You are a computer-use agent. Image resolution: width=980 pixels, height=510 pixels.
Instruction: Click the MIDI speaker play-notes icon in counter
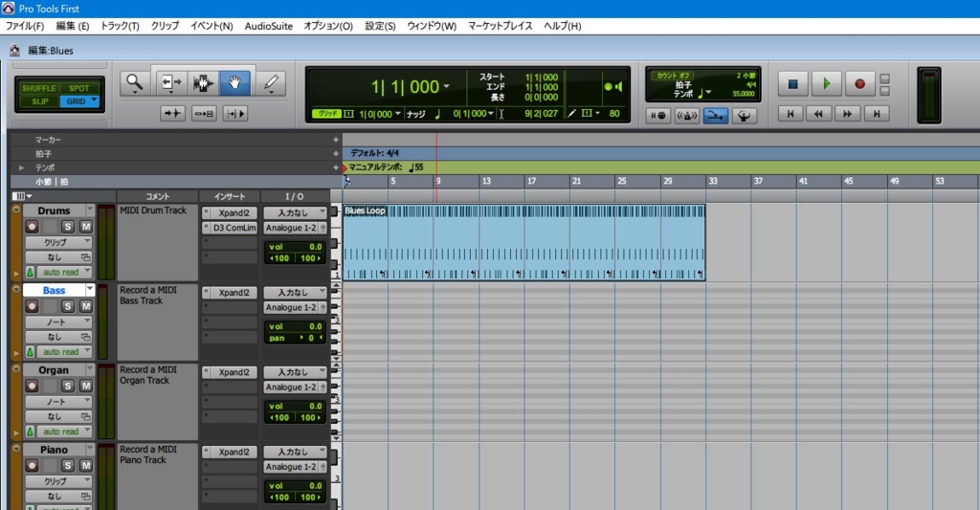point(613,87)
